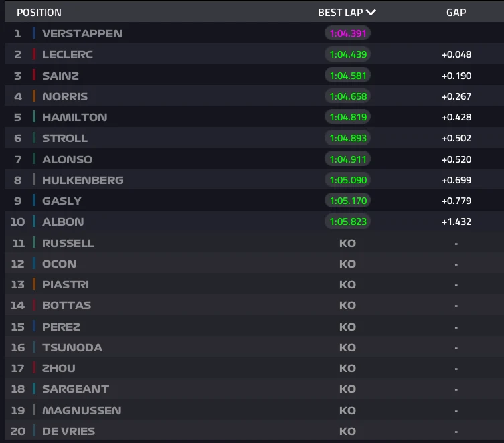504x443 pixels.
Task: Sort by the Best Lap dropdown arrow
Action: [x=371, y=12]
